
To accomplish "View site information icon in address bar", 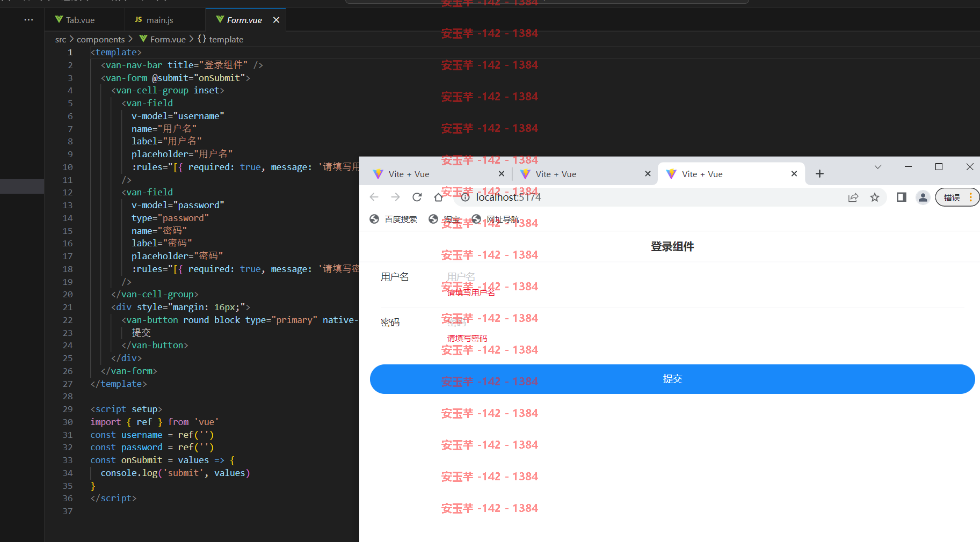I will click(466, 197).
